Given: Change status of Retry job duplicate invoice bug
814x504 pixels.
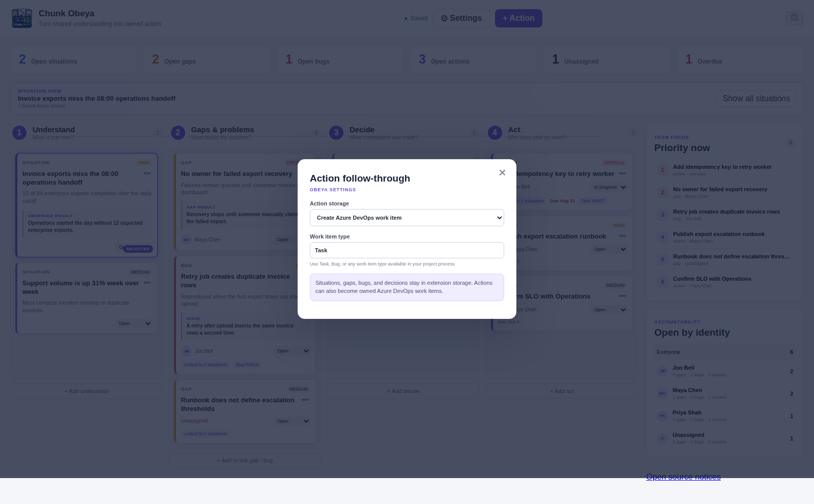Looking at the screenshot, I should pos(293,351).
